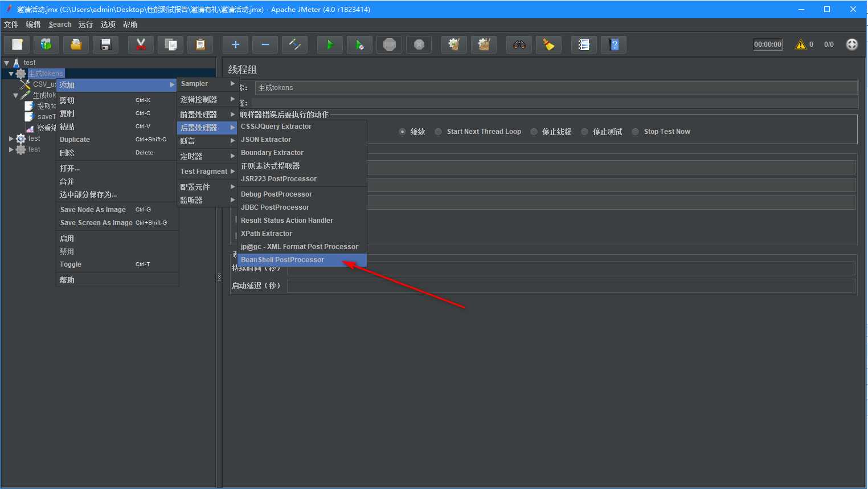Click the Clear results broom icon
The width and height of the screenshot is (868, 489).
click(454, 44)
